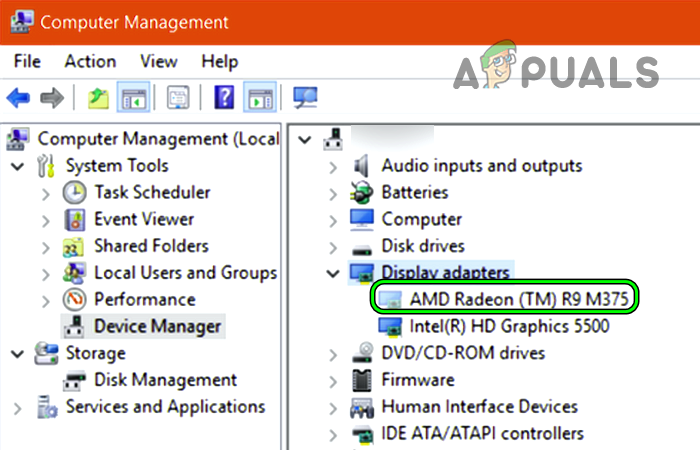The width and height of the screenshot is (700, 450).
Task: Toggle Show/Hide Console Tree toolbar button
Action: click(x=133, y=97)
